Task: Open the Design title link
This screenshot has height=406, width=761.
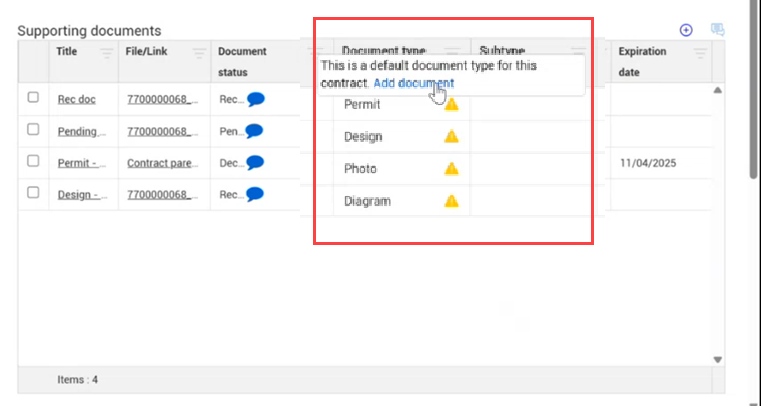Action: pyautogui.click(x=83, y=195)
